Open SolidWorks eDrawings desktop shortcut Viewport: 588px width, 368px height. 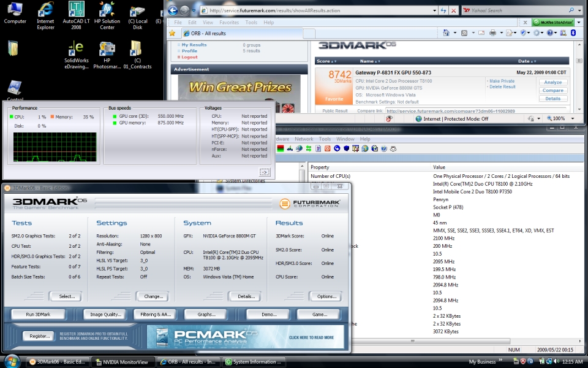pos(76,55)
